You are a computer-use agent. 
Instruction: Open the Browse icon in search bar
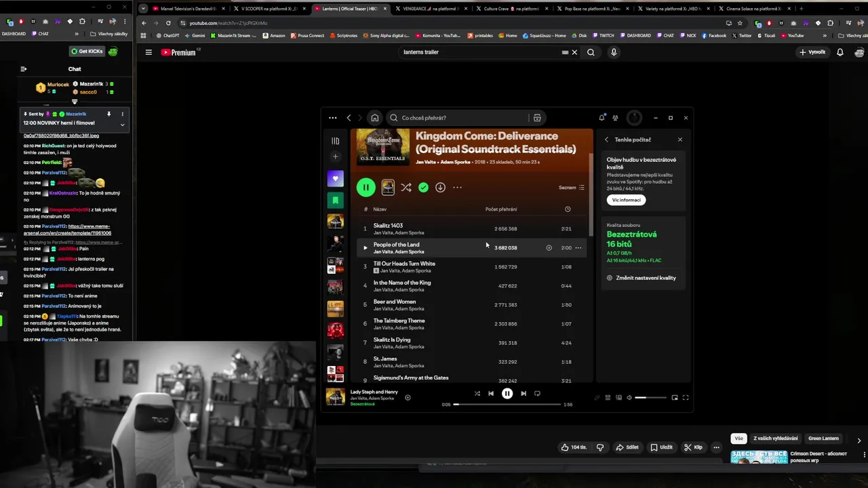[x=537, y=118]
